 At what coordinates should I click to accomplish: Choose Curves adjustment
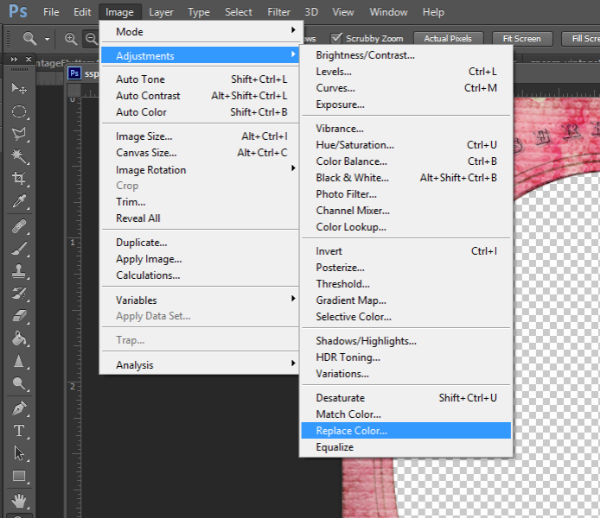click(406, 88)
